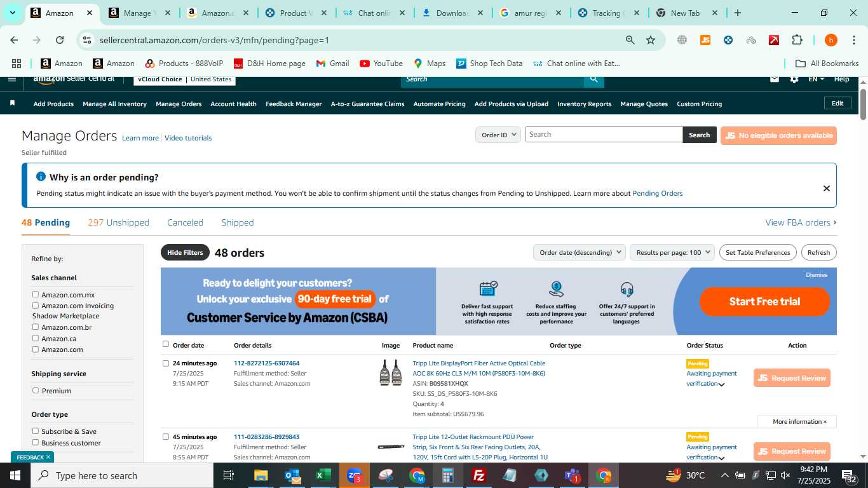
Task: Select all orders with header checkbox
Action: 166,344
